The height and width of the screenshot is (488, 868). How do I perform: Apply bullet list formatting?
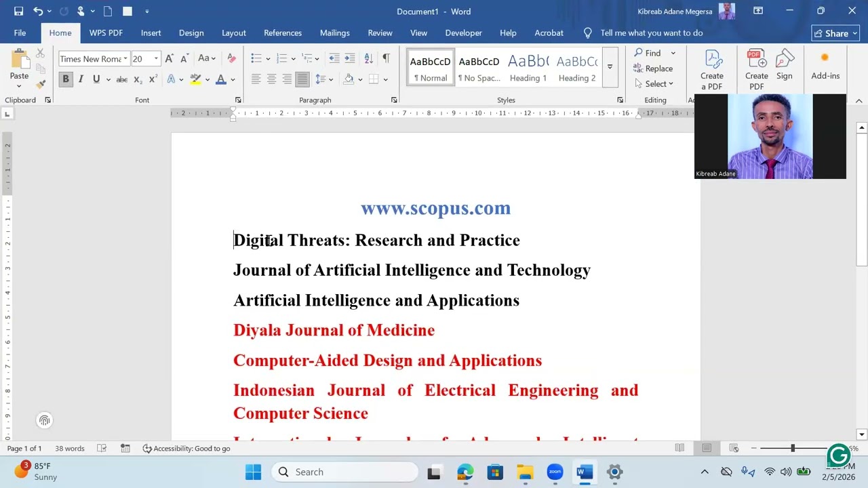point(256,59)
